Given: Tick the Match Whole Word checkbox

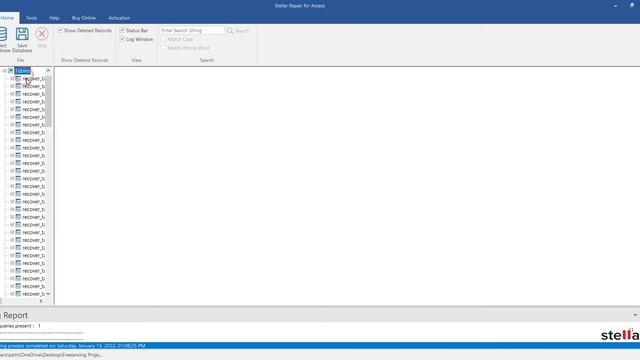Looking at the screenshot, I should pos(163,48).
